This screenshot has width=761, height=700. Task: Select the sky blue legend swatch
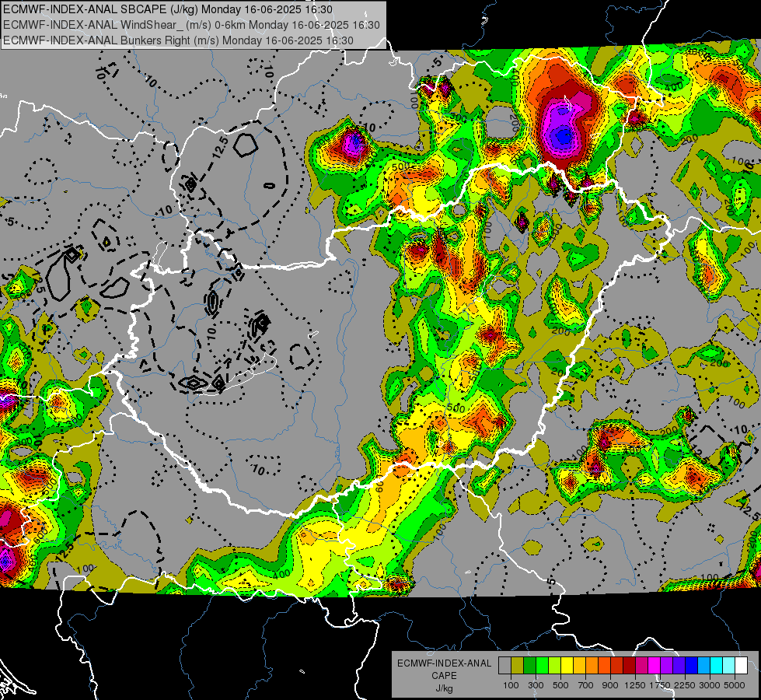pyautogui.click(x=703, y=665)
